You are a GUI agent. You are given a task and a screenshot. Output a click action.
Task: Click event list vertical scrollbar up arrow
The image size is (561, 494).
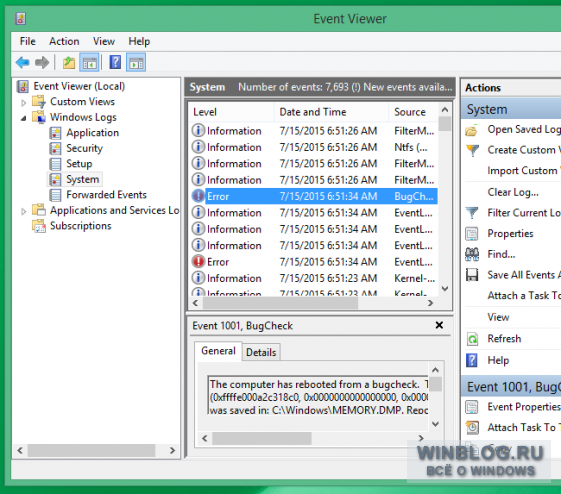[445, 109]
